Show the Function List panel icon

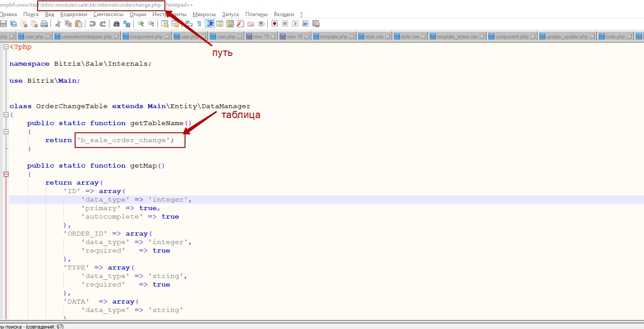[240, 24]
